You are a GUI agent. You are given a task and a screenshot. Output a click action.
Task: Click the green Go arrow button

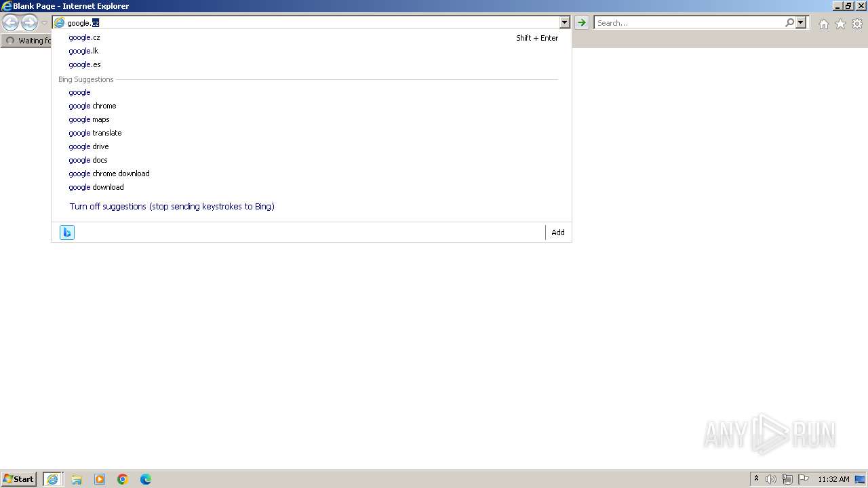click(x=581, y=23)
